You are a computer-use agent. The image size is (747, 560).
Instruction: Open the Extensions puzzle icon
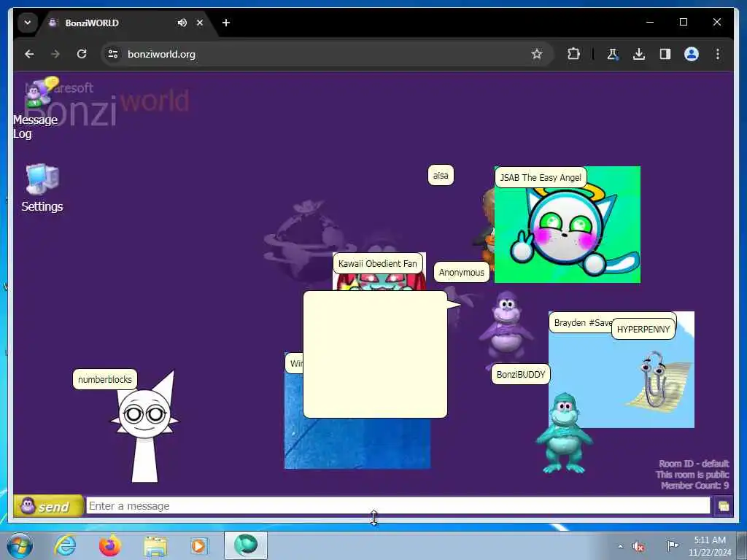[573, 54]
